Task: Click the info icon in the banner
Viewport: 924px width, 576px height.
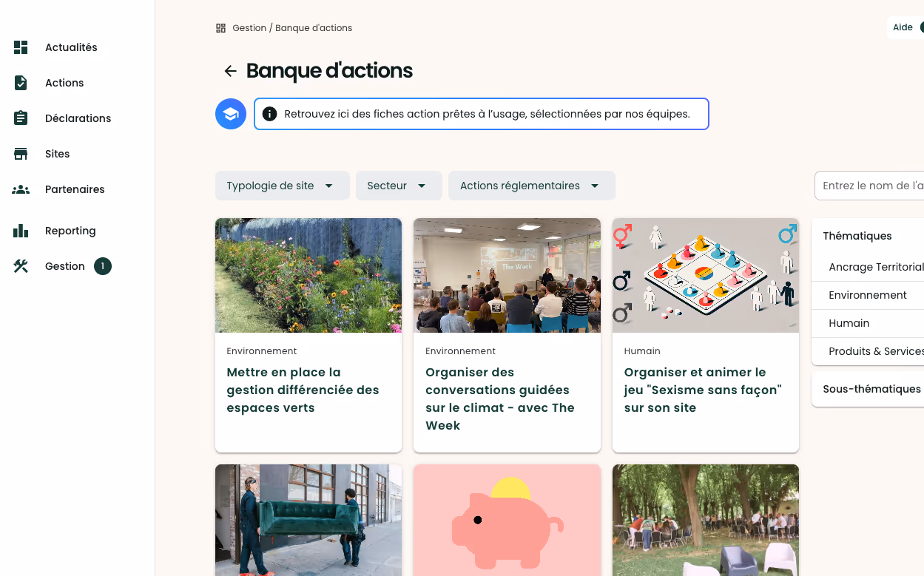Action: pos(270,114)
